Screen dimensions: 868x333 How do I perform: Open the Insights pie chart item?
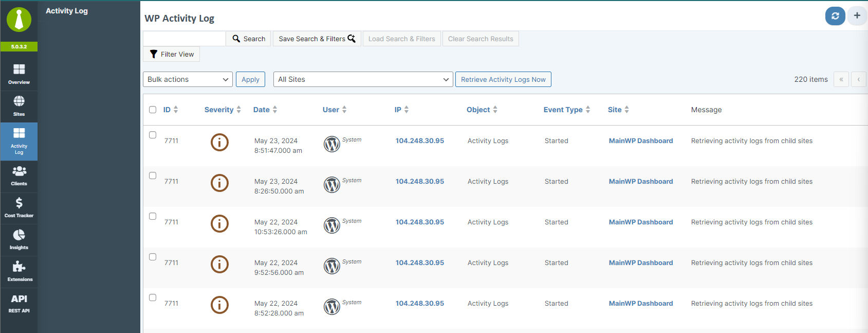pyautogui.click(x=19, y=240)
